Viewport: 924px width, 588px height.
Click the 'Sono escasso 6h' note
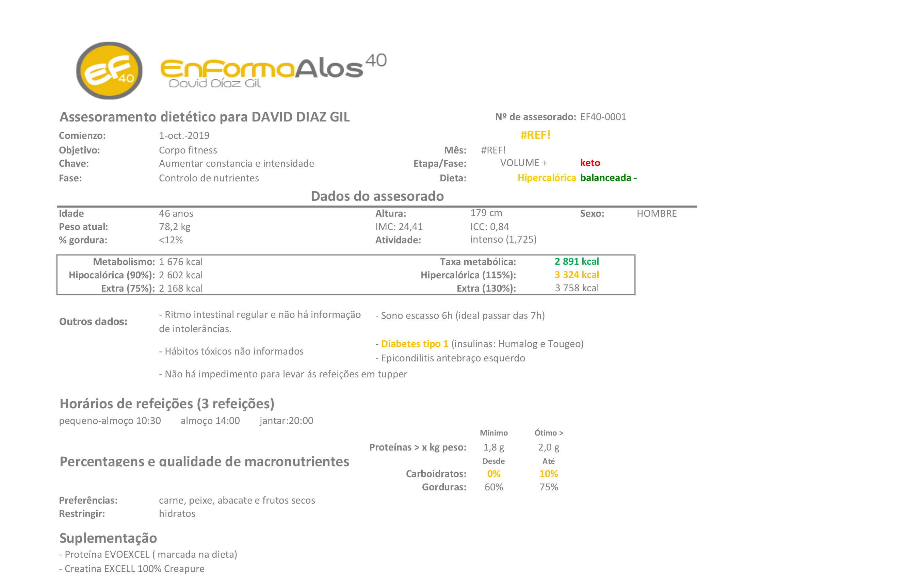coord(460,315)
